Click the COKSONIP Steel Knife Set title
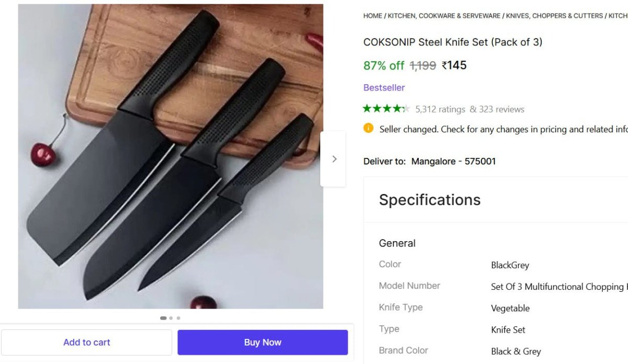628x364 pixels. (453, 42)
